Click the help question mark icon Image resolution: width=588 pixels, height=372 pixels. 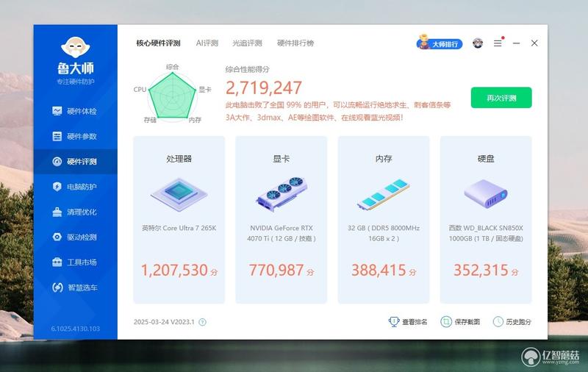tap(202, 322)
